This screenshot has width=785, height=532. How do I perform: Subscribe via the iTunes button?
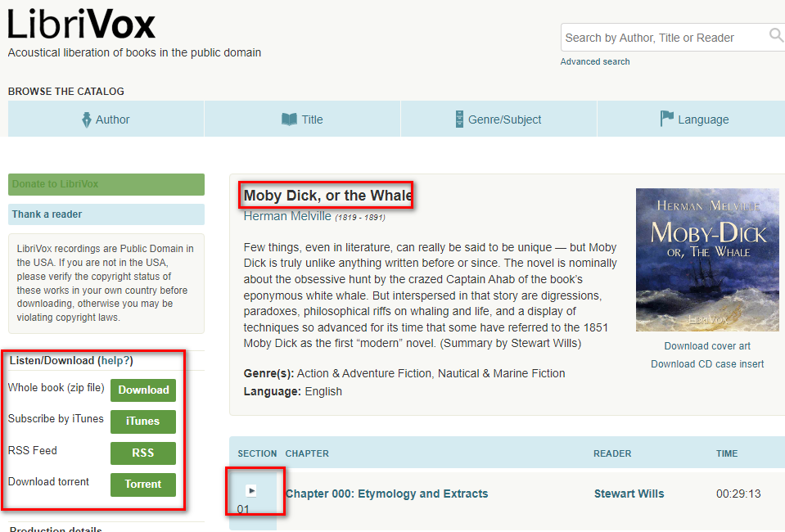tap(143, 422)
